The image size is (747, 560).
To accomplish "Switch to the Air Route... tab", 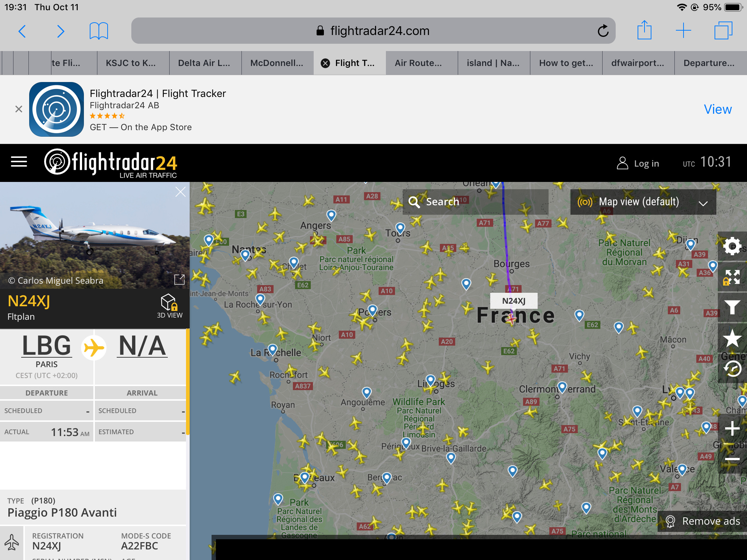I will coord(418,63).
